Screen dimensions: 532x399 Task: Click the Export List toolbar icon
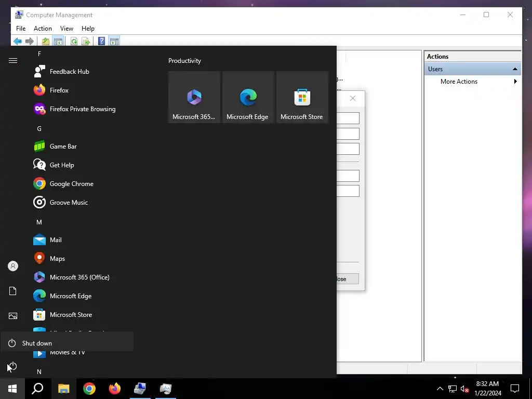pyautogui.click(x=86, y=42)
